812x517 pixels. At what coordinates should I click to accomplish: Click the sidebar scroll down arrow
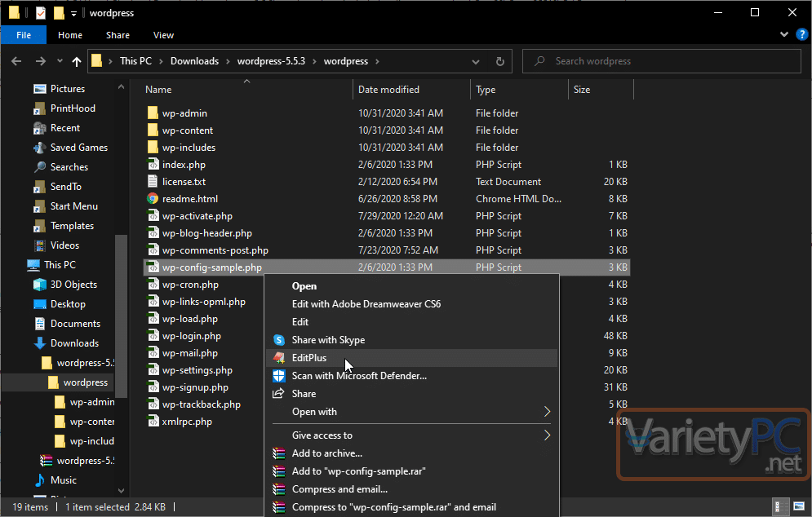tap(121, 491)
